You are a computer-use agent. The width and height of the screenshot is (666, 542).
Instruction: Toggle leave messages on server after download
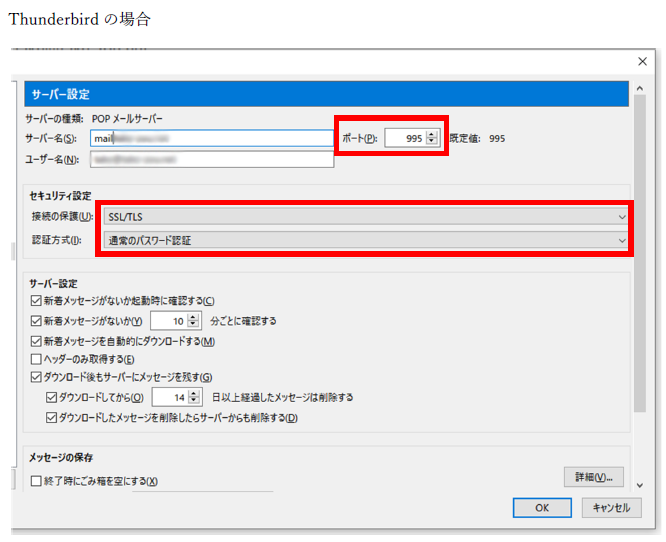36,377
